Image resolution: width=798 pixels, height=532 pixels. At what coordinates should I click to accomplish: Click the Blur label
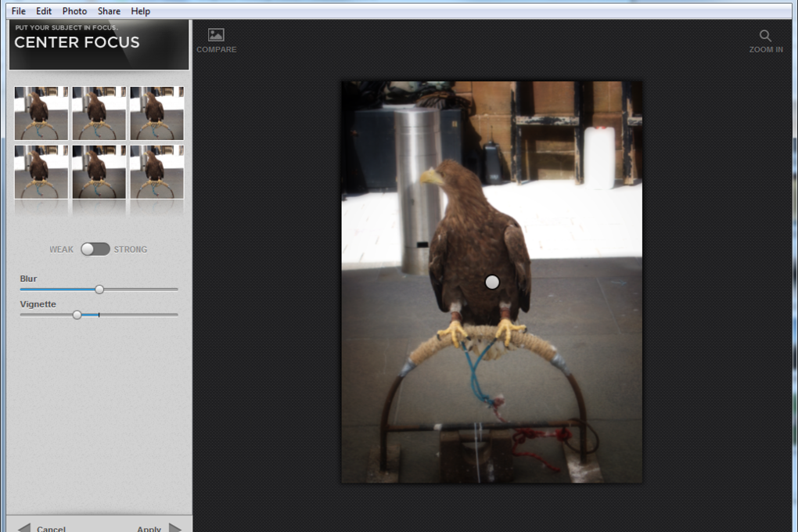click(28, 279)
